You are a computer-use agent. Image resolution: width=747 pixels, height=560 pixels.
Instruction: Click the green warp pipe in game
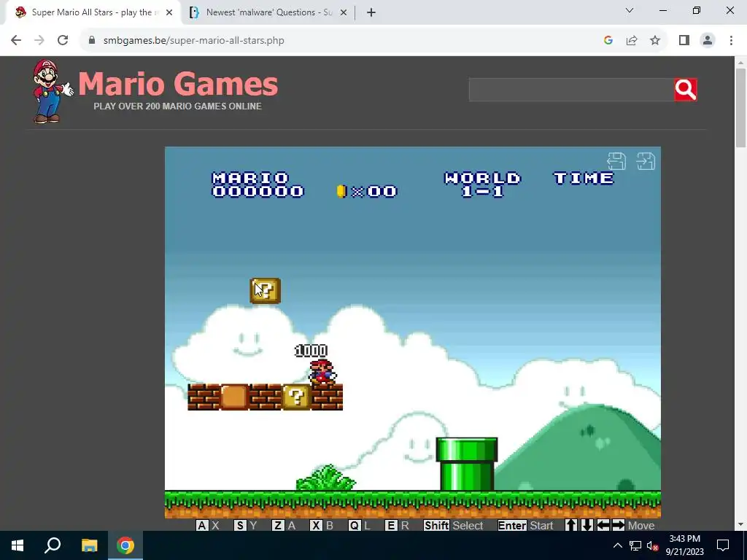point(467,464)
